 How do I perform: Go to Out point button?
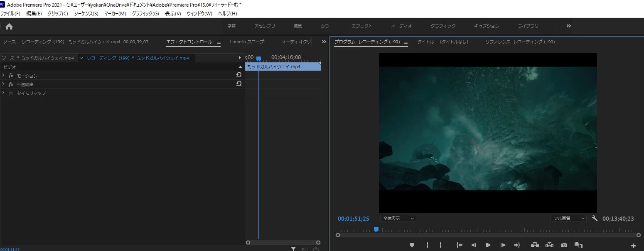pos(517,245)
